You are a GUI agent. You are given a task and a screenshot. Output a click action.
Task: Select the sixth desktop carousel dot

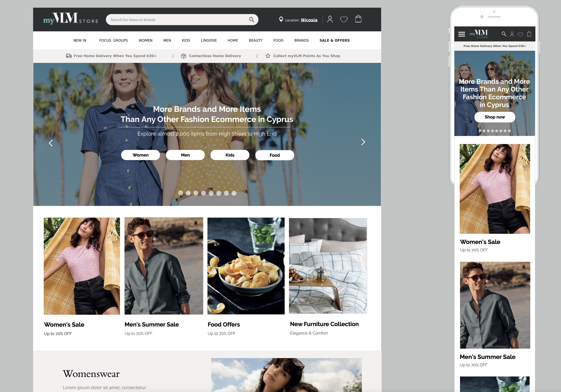pos(219,193)
